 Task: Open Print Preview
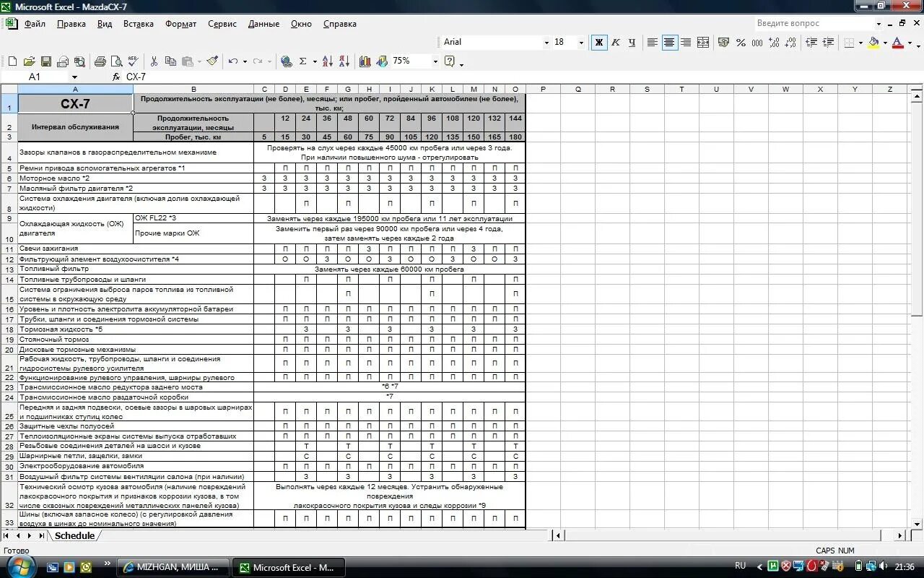[116, 61]
